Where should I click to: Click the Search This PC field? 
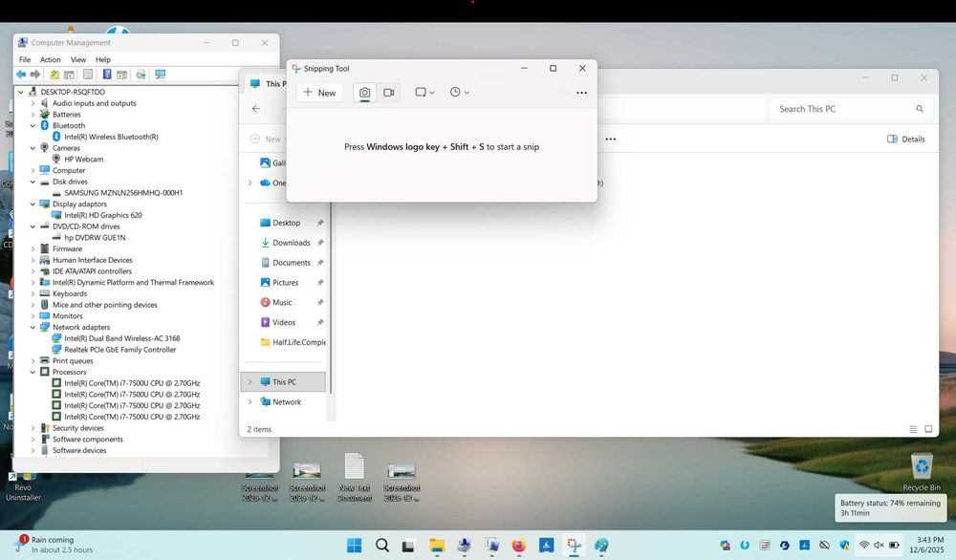tap(849, 109)
